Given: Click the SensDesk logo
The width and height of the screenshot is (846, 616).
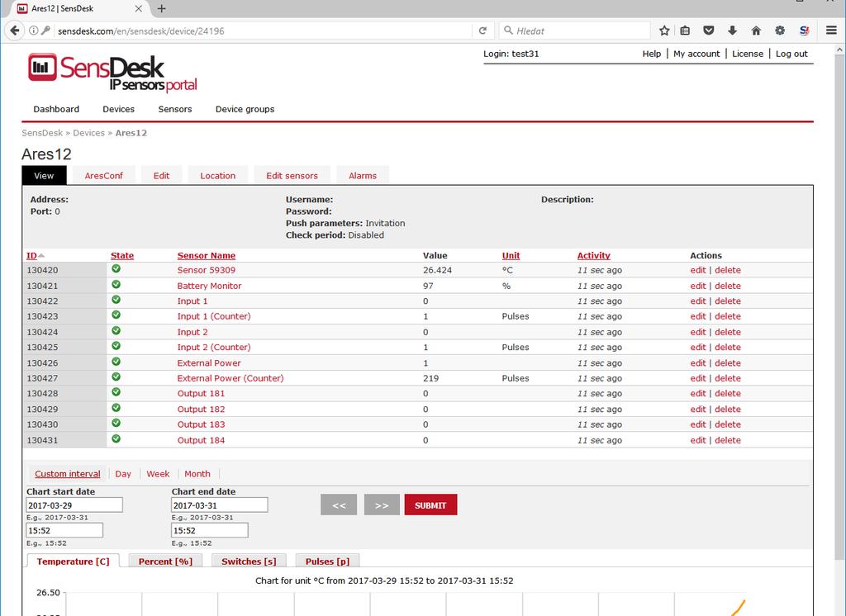Looking at the screenshot, I should (x=112, y=73).
